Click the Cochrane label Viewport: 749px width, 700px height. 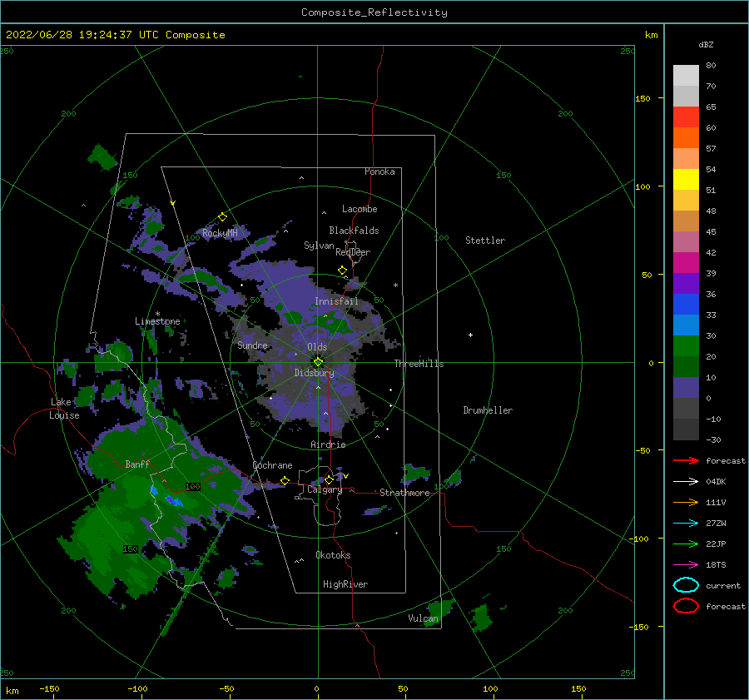(272, 465)
